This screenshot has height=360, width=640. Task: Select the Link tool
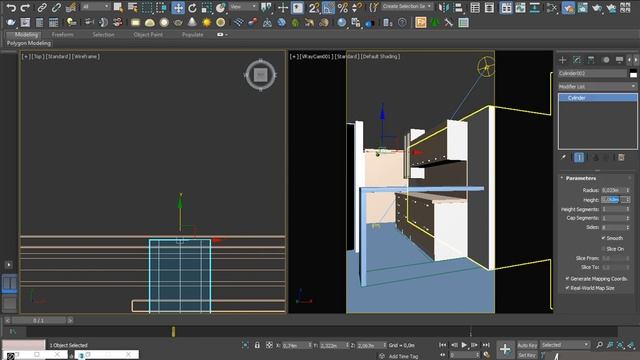[42, 7]
